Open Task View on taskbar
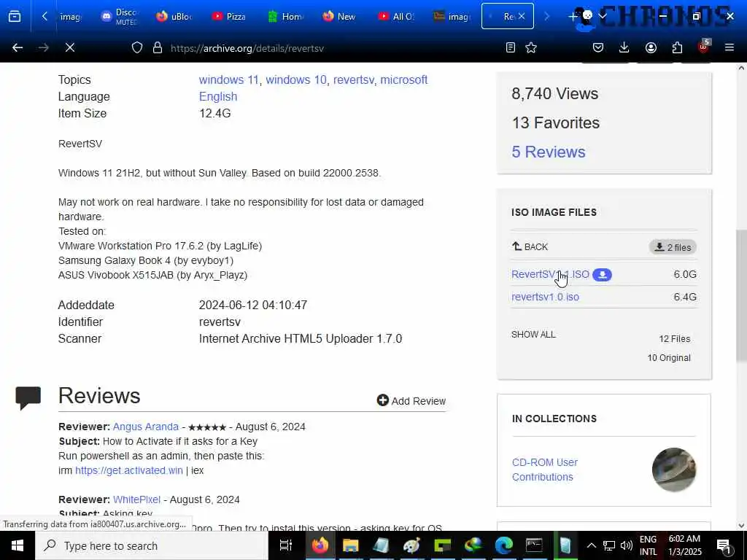This screenshot has height=560, width=747. coord(286,545)
